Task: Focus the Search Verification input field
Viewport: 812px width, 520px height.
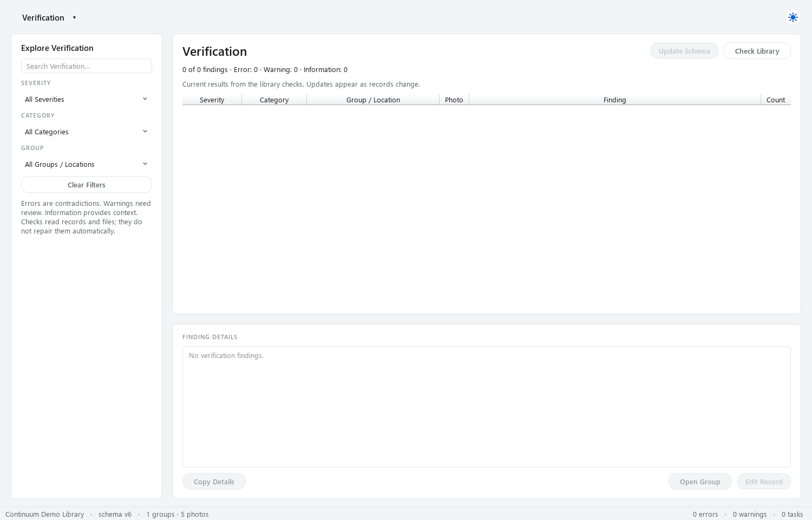Action: pyautogui.click(x=87, y=66)
